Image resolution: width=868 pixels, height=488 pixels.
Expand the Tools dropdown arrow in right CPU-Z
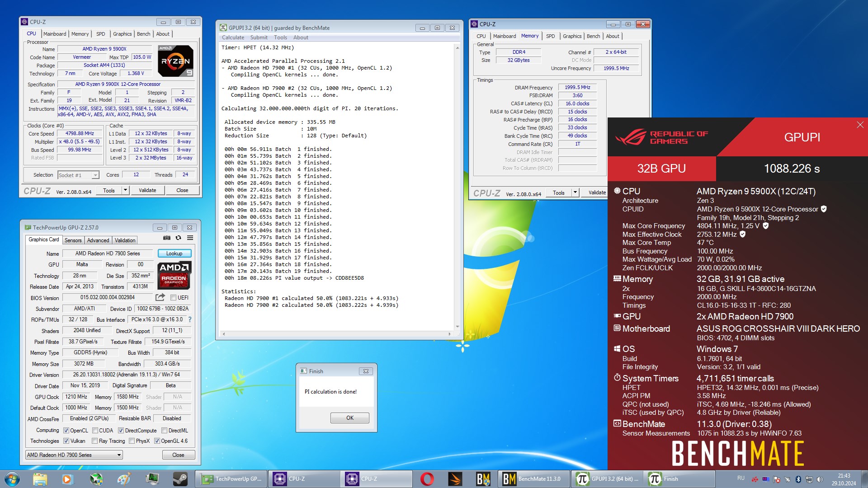575,193
